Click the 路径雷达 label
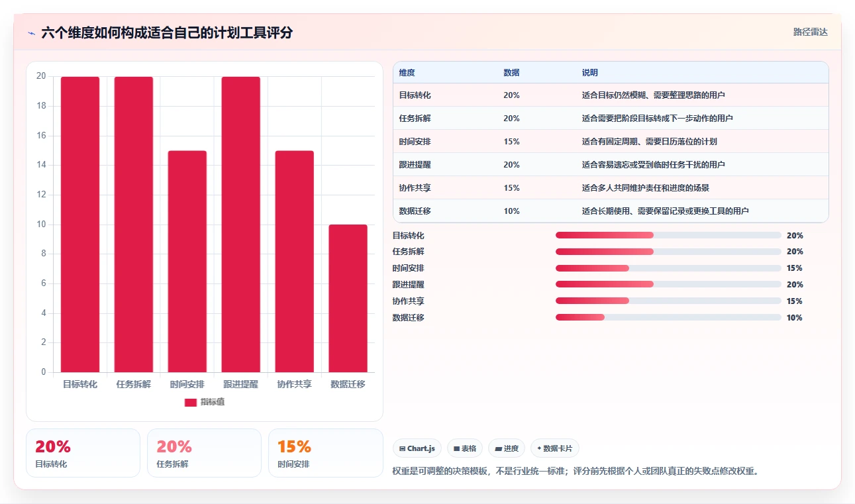The width and height of the screenshot is (855, 504). tap(811, 32)
